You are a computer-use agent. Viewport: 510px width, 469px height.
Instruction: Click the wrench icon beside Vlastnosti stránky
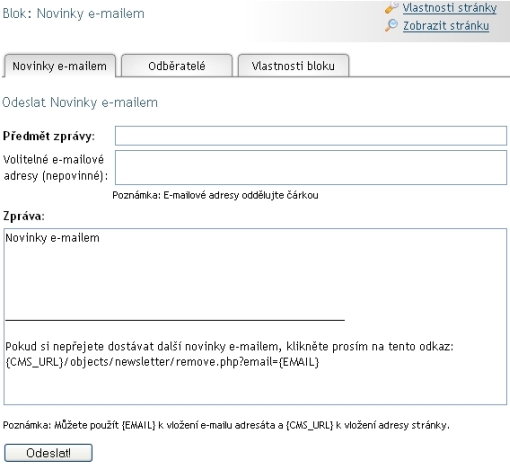tap(392, 8)
